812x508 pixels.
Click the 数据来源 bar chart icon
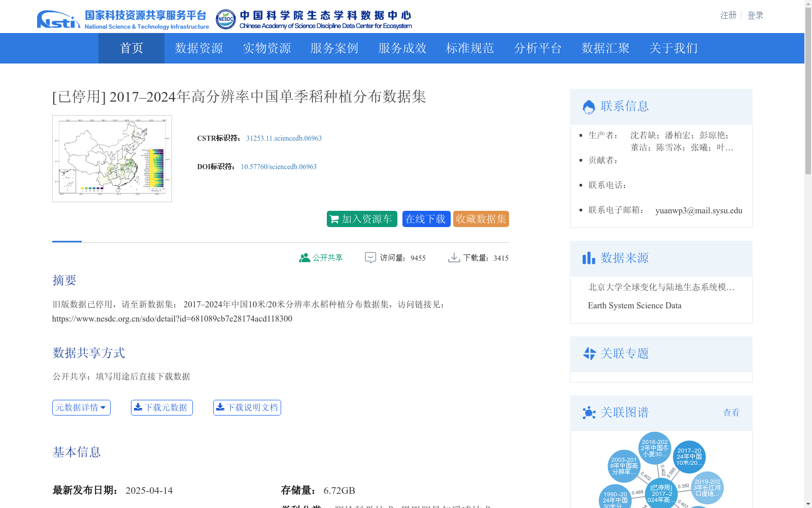pos(589,258)
